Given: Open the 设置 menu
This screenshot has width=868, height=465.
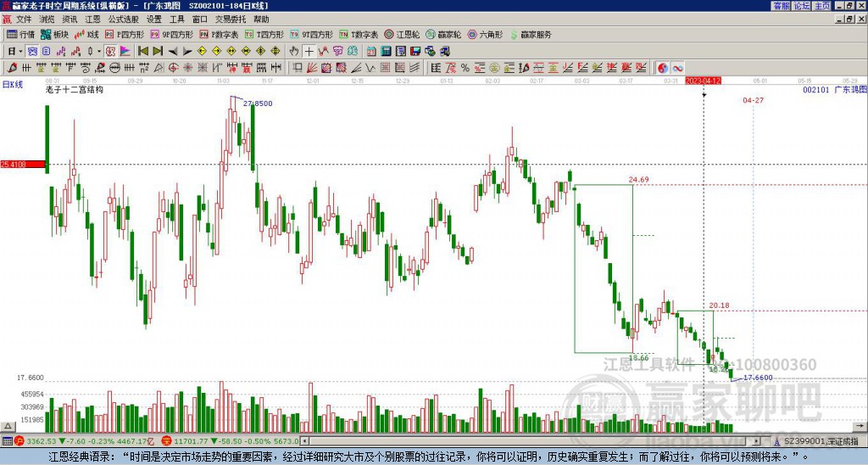Looking at the screenshot, I should pos(154,20).
